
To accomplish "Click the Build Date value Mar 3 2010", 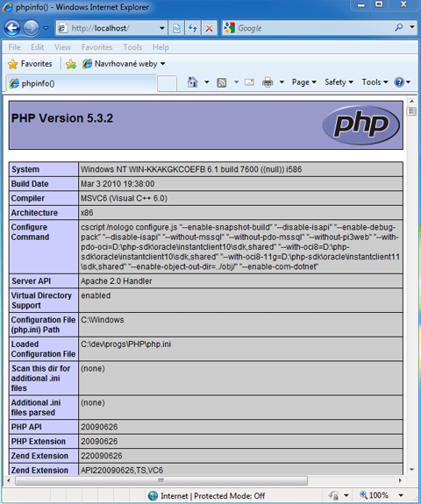I will pos(118,184).
